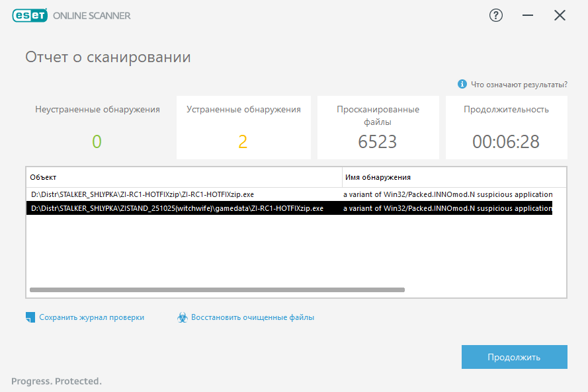Click 'ONLINE SCANNER' title text
Viewport: 588px width, 392px height.
pos(92,16)
